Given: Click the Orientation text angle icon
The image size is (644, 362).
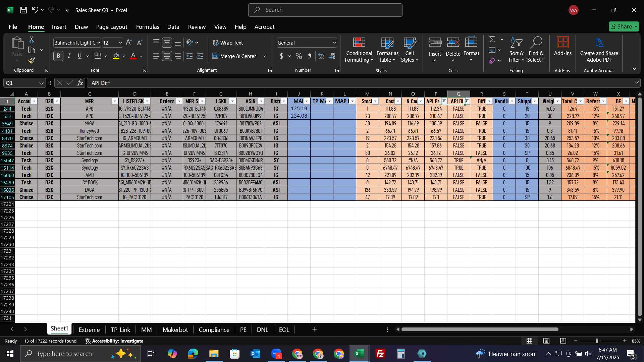Looking at the screenshot, I should coord(190,43).
